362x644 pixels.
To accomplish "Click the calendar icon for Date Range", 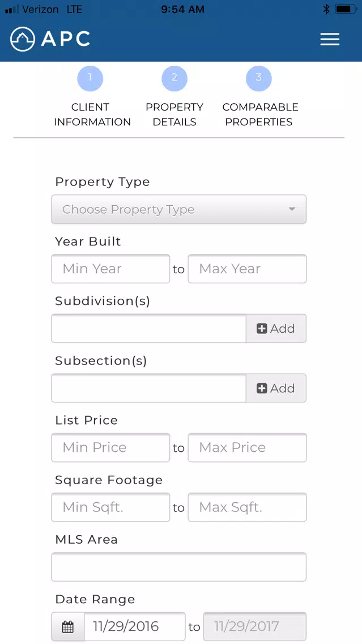I will click(x=68, y=627).
